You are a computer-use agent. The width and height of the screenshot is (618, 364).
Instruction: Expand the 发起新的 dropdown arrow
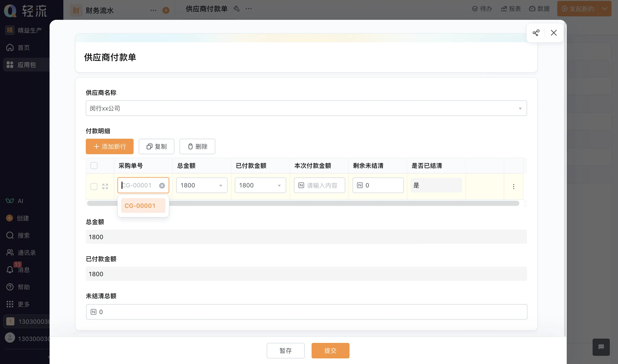pos(604,9)
